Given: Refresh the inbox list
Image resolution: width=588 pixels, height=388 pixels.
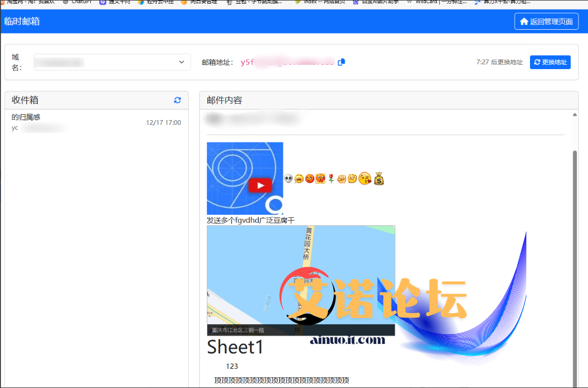Looking at the screenshot, I should click(178, 100).
